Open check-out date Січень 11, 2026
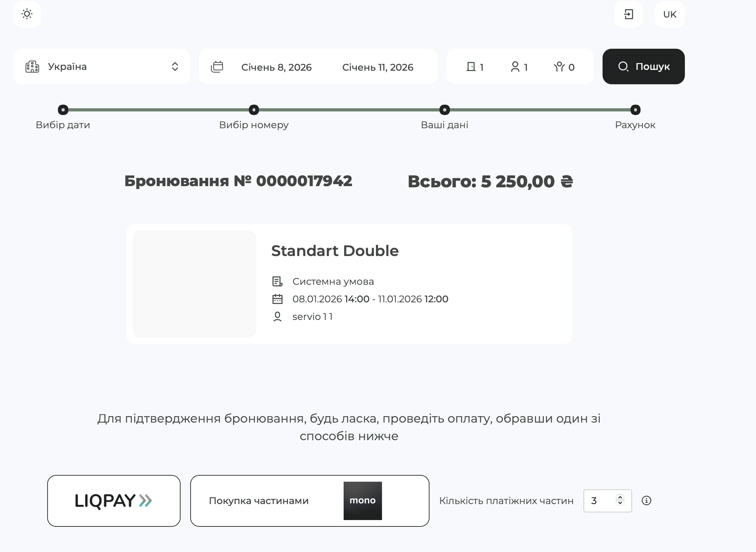The image size is (756, 552). 378,68
